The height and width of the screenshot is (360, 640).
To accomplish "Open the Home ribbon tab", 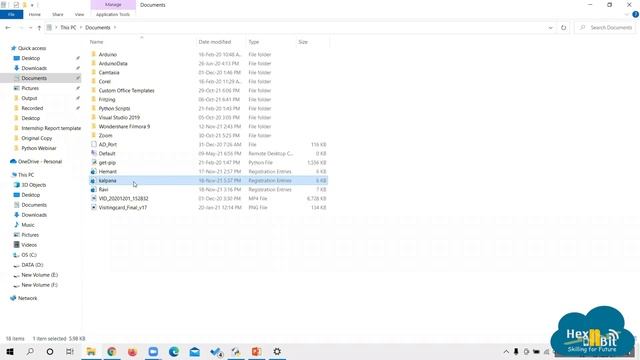I will 35,14.
